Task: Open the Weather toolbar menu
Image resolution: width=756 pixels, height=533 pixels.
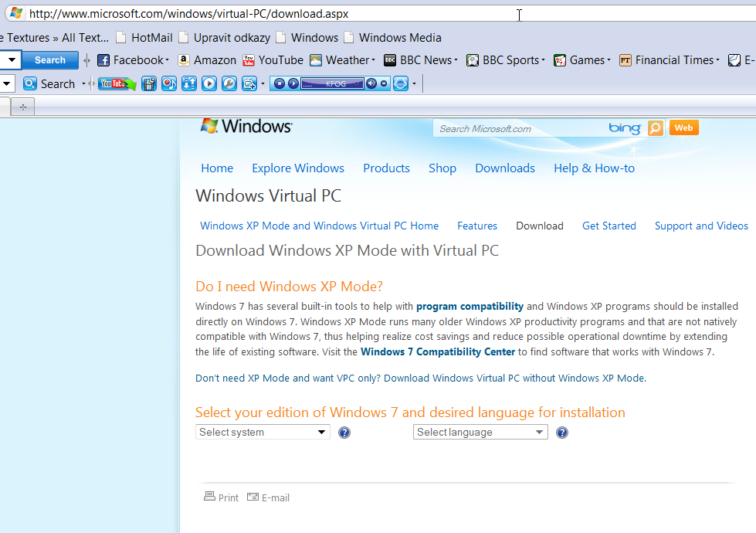Action: pos(342,60)
